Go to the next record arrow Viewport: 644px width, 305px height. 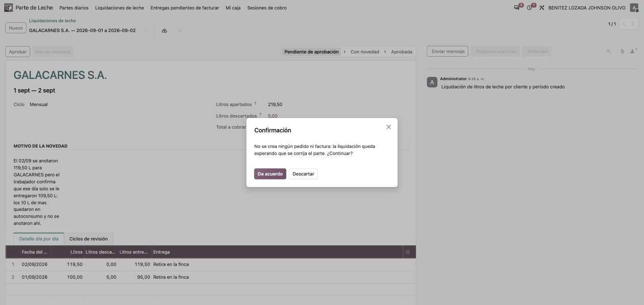point(633,24)
